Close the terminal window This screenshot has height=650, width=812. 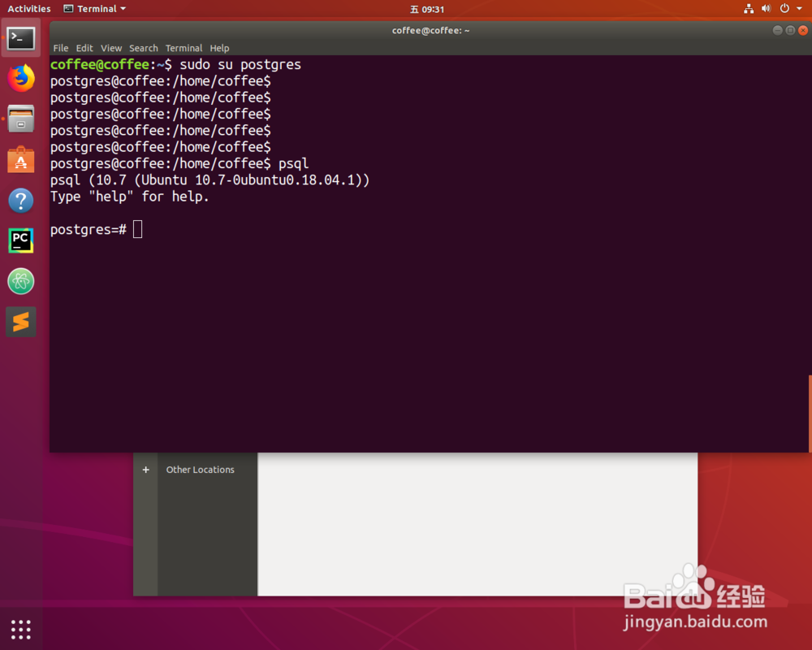pos(803,30)
